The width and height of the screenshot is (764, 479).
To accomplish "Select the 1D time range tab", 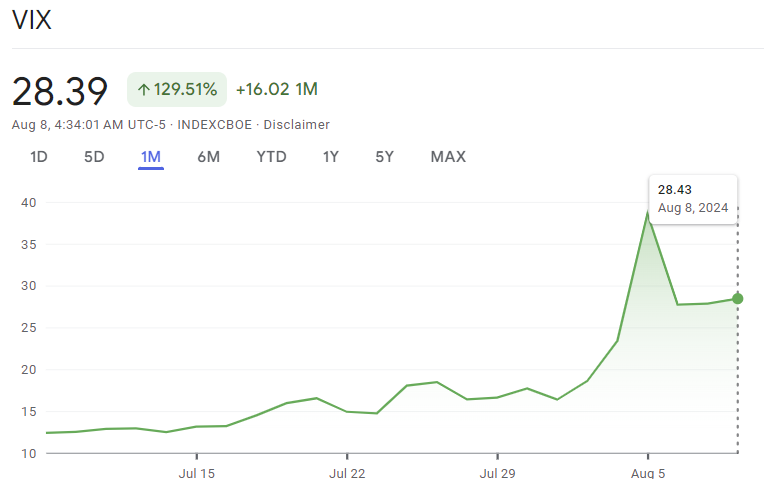I will [39, 157].
